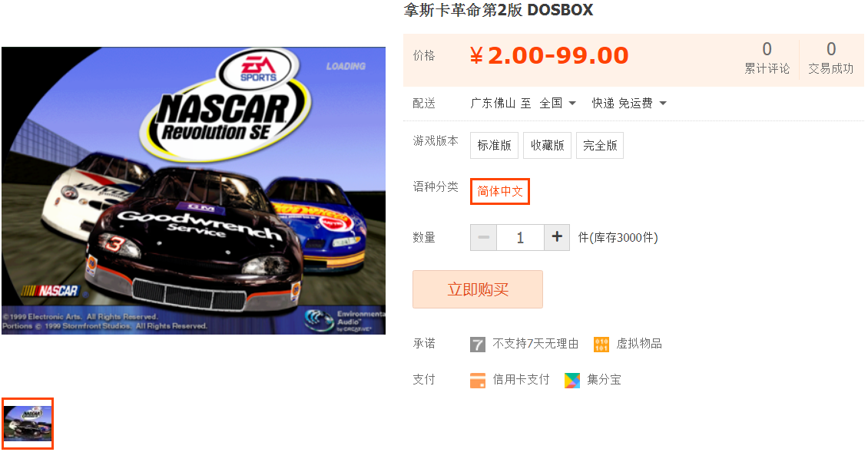
Task: Click the Jifenbao colorful icon
Action: click(571, 380)
